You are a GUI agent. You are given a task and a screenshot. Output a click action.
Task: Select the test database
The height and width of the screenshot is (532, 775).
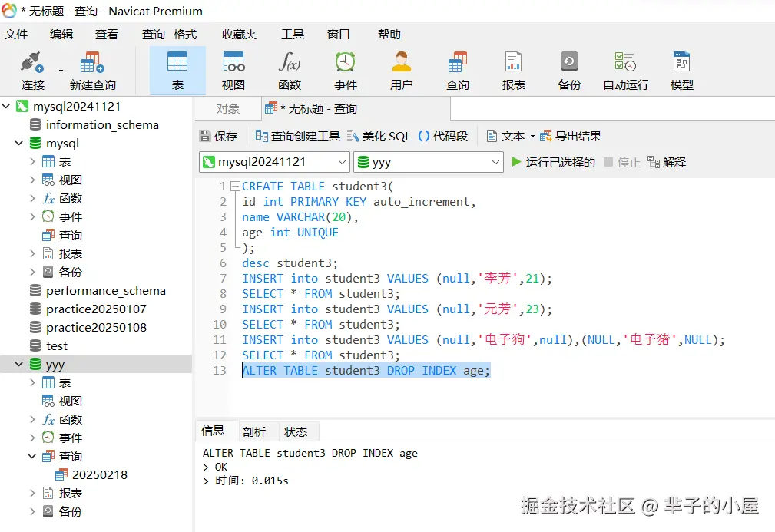pos(57,346)
